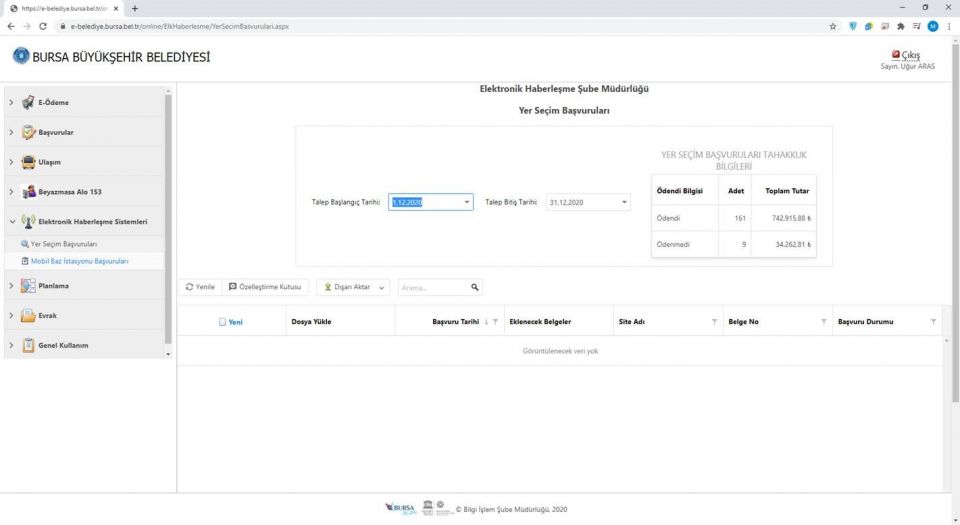Click the search magnifier icon in the toolbar
The image size is (960, 525).
[475, 287]
